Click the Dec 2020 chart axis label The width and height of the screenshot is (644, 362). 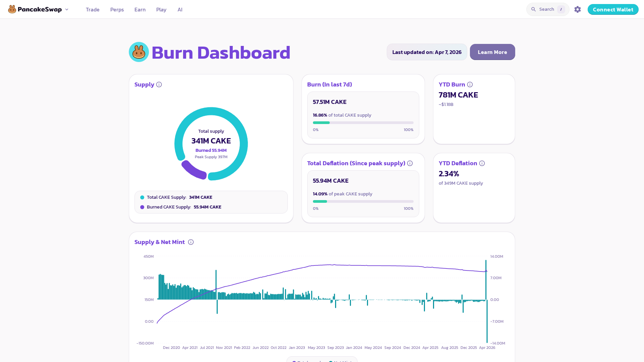pos(171,348)
